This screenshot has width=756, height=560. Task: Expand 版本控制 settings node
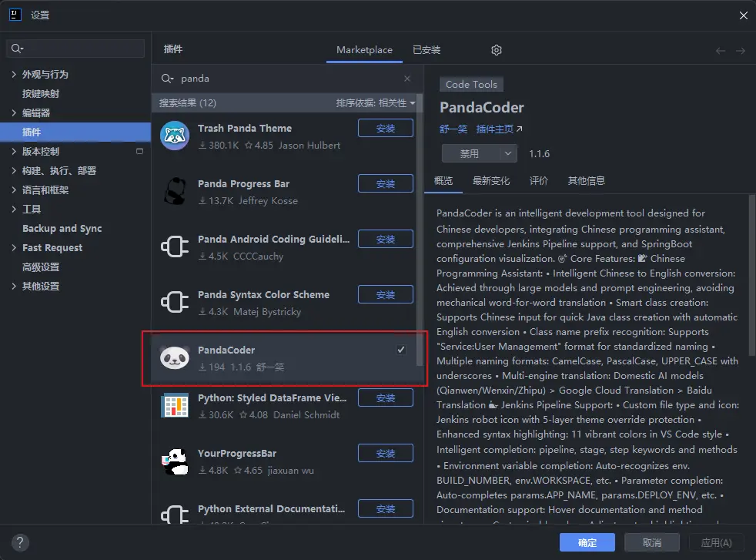tap(14, 152)
